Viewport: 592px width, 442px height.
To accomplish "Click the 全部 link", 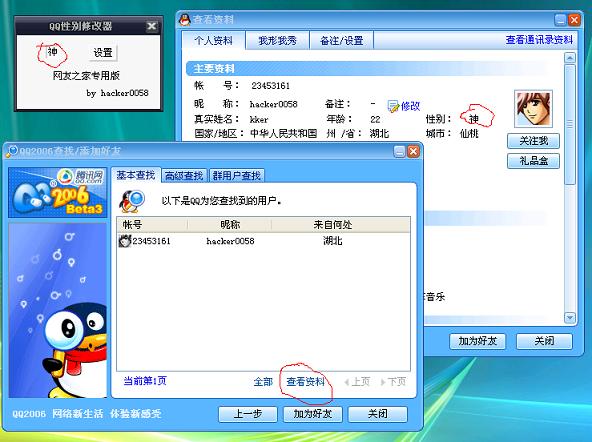I will pyautogui.click(x=263, y=382).
